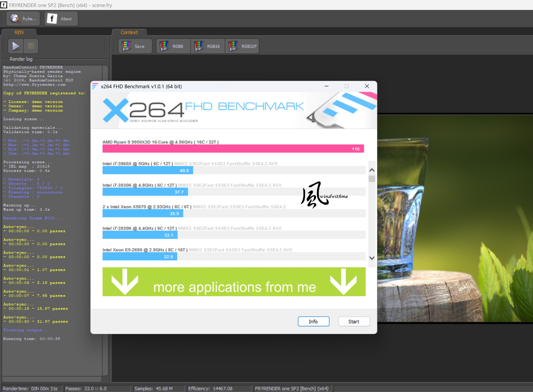
Task: Open the 'more applications from me' banner
Action: (x=234, y=282)
